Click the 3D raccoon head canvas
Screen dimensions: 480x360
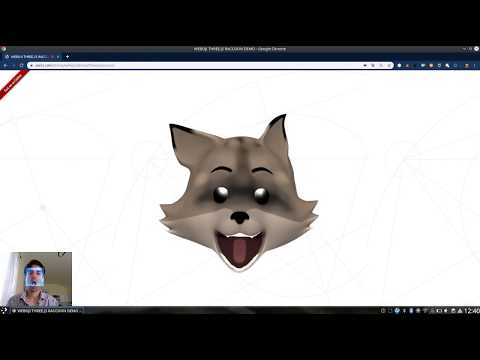[x=239, y=193]
